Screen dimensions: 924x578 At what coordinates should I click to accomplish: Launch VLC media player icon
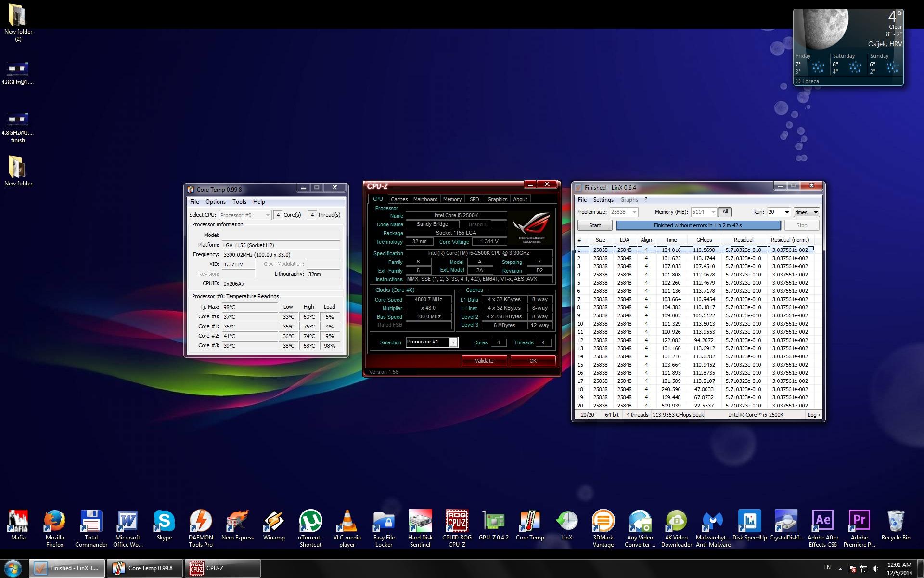coord(347,528)
